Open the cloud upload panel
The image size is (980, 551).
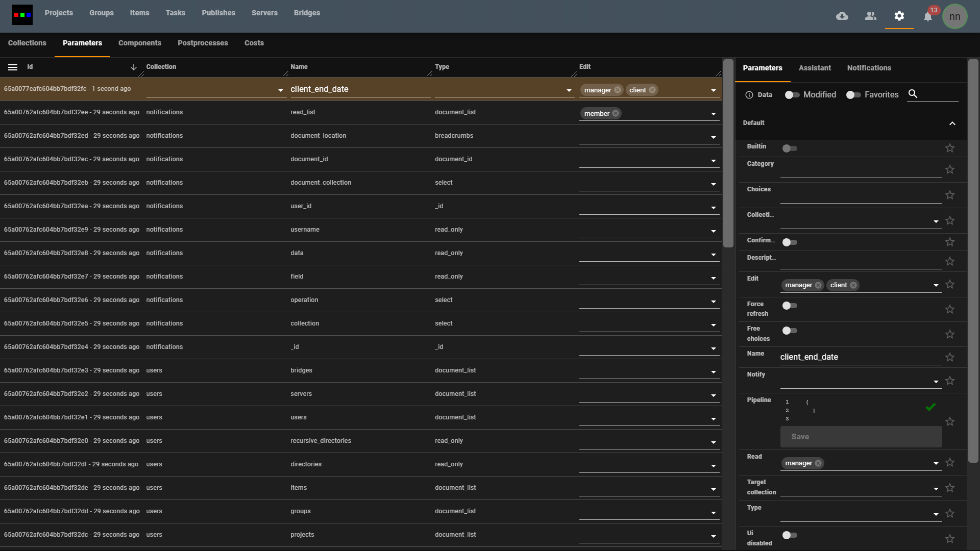842,16
